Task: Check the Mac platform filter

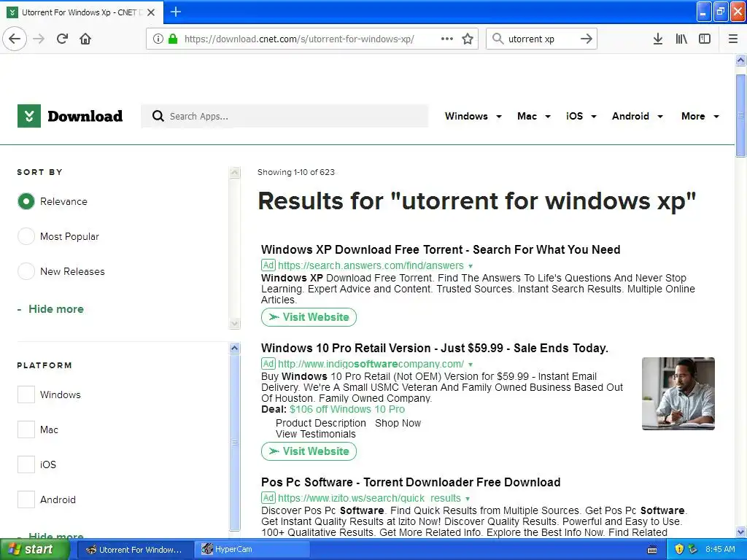Action: [x=26, y=429]
